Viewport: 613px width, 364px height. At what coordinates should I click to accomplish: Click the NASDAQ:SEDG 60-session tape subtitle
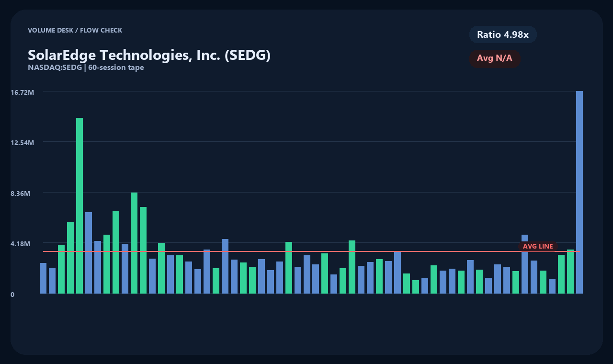86,68
